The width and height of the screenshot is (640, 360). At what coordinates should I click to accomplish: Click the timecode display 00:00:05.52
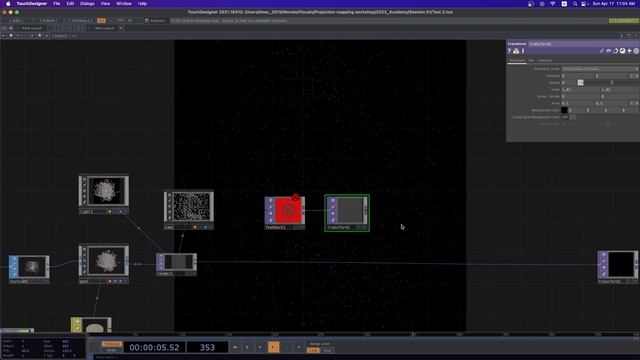tap(154, 347)
